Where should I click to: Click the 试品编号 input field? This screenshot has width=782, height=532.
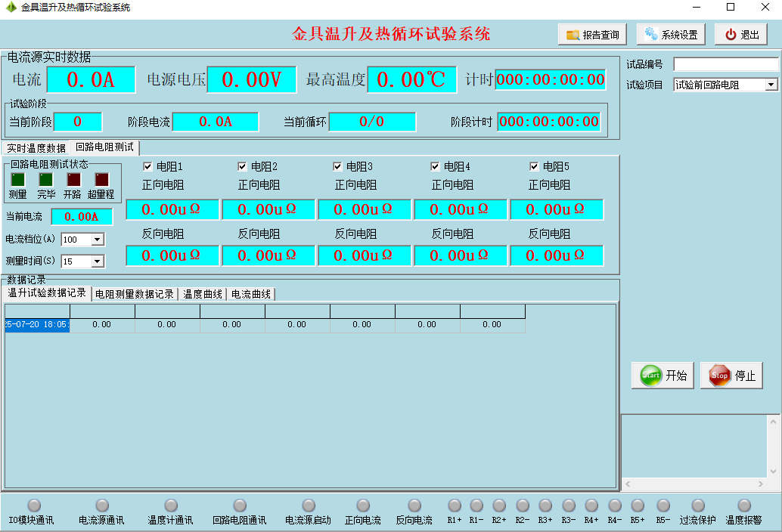725,65
